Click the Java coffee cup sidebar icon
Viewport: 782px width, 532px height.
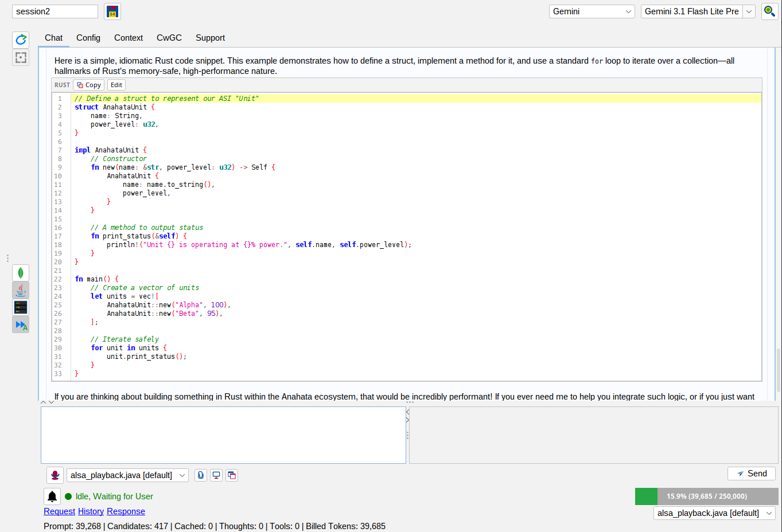21,290
